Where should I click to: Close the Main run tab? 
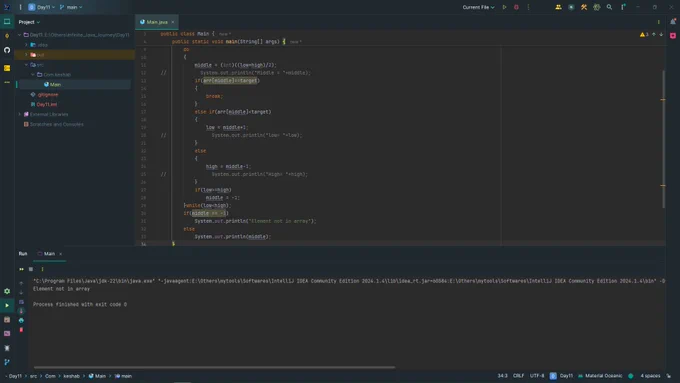coord(60,254)
